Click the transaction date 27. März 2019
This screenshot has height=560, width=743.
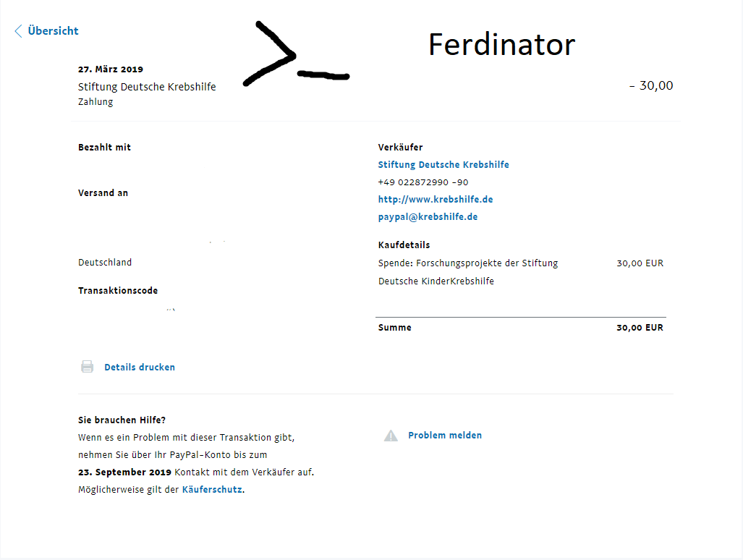point(111,69)
